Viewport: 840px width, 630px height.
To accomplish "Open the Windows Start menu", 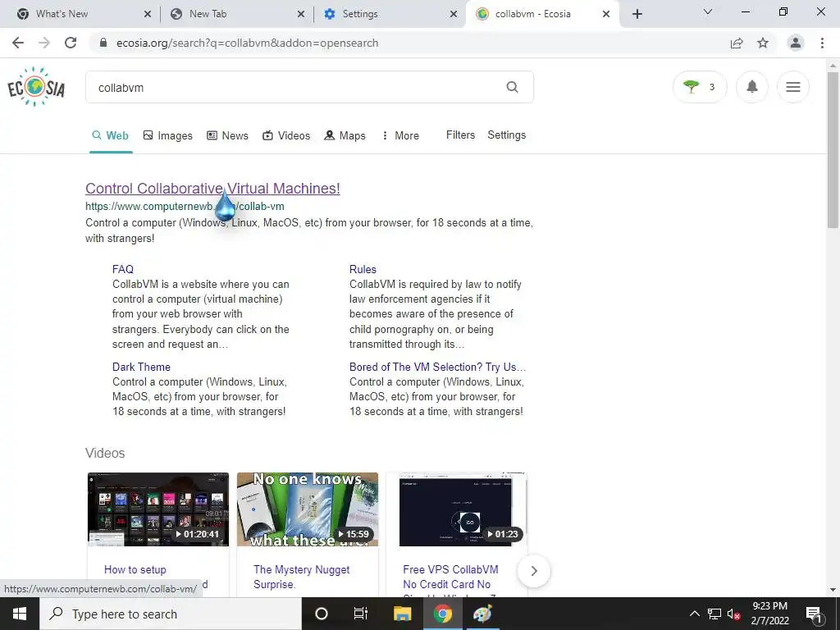I will 20,614.
